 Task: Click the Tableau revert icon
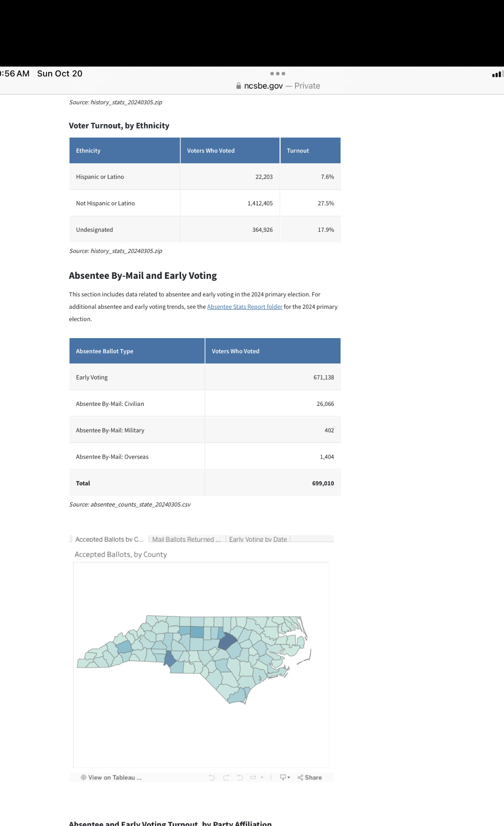240,777
